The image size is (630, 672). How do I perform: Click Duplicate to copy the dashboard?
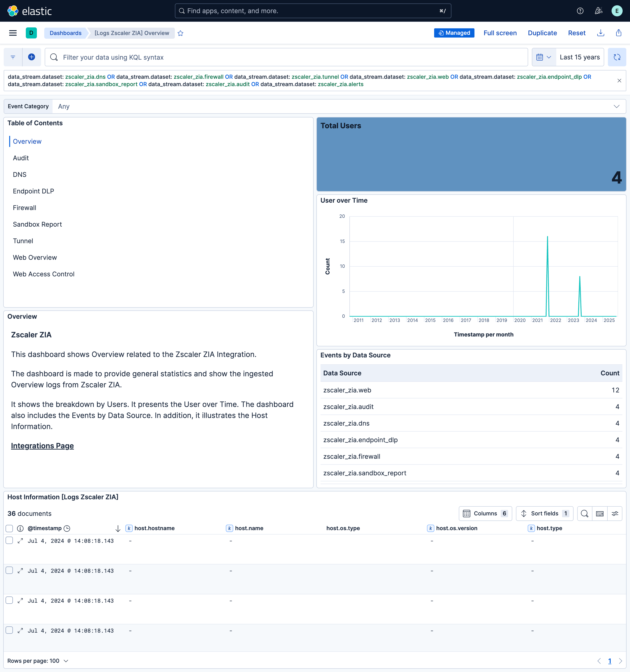tap(542, 33)
